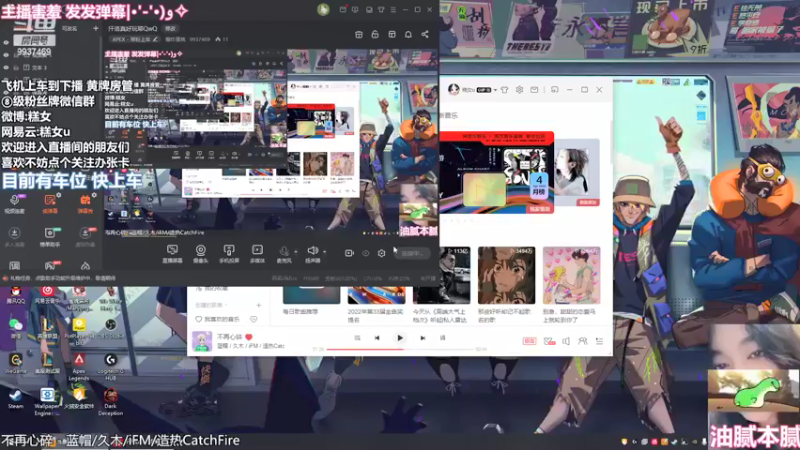800x450 pixels.
Task: Open Logitech G HUB desktop shortcut
Action: pyautogui.click(x=110, y=368)
